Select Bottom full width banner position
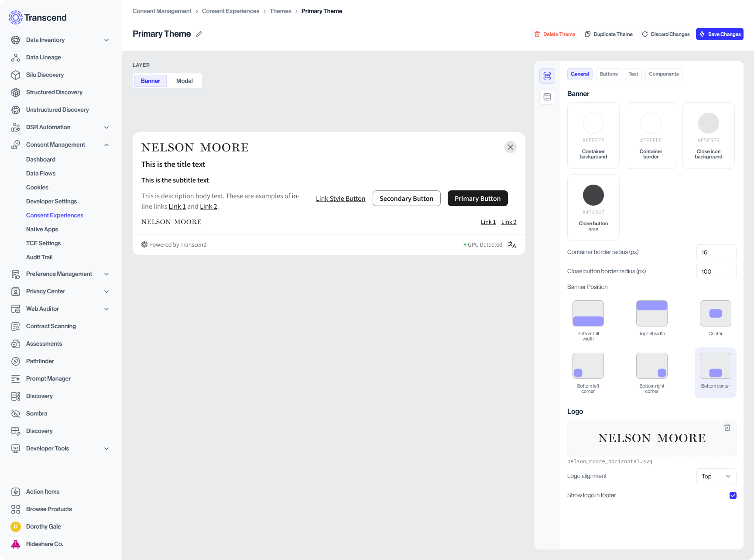Screen dimensions: 754x560 [588, 321]
